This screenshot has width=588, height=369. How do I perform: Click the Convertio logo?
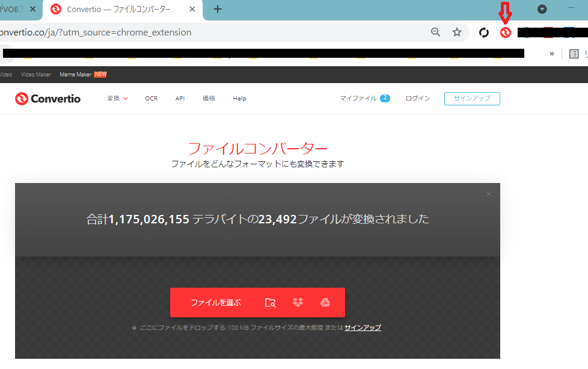click(x=47, y=99)
